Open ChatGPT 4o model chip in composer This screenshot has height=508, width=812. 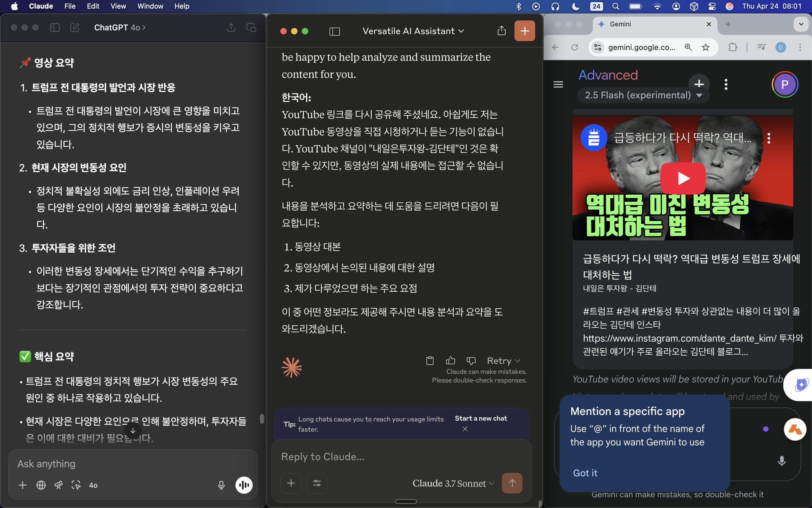[x=93, y=485]
